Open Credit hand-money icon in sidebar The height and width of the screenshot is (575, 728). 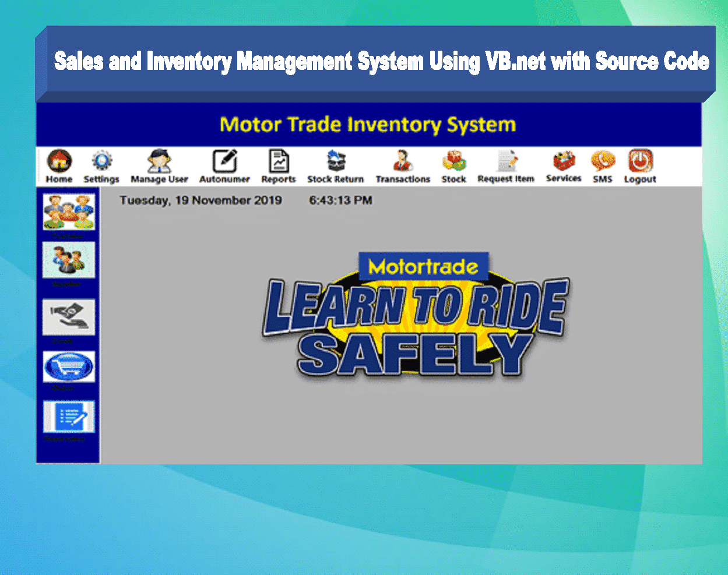(69, 317)
